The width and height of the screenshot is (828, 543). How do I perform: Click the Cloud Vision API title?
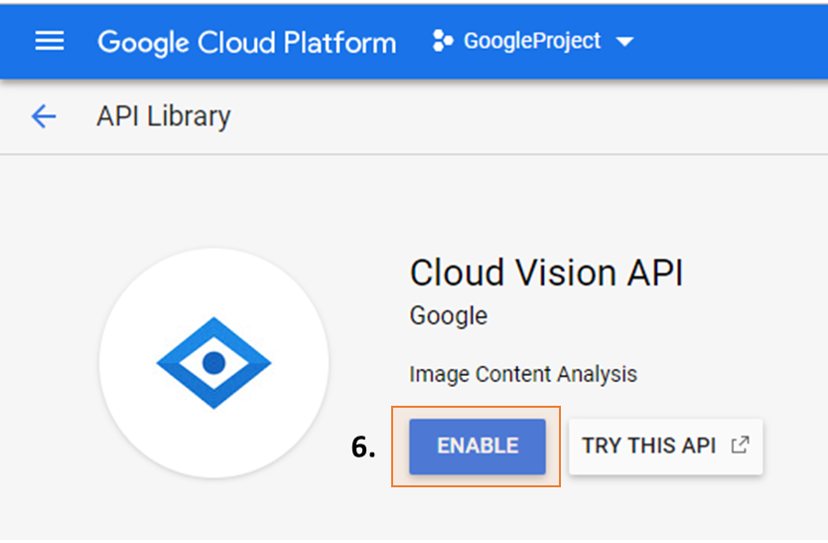click(547, 273)
